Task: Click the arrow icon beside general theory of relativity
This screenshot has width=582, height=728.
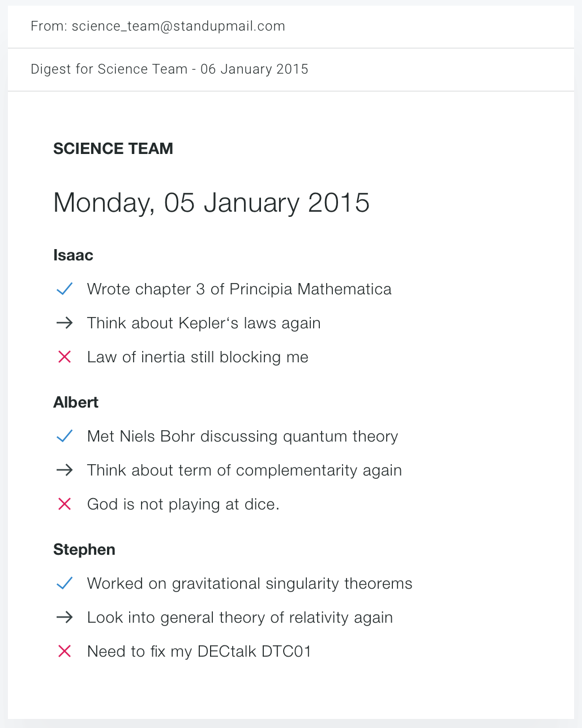Action: tap(65, 618)
